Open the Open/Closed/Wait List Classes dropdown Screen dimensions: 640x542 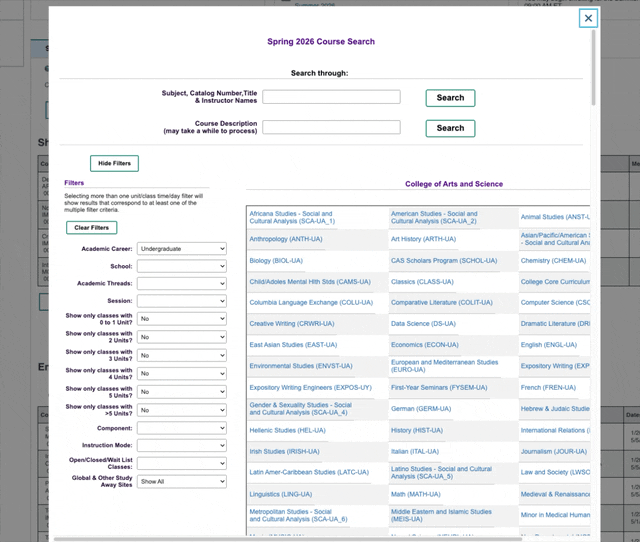(182, 463)
